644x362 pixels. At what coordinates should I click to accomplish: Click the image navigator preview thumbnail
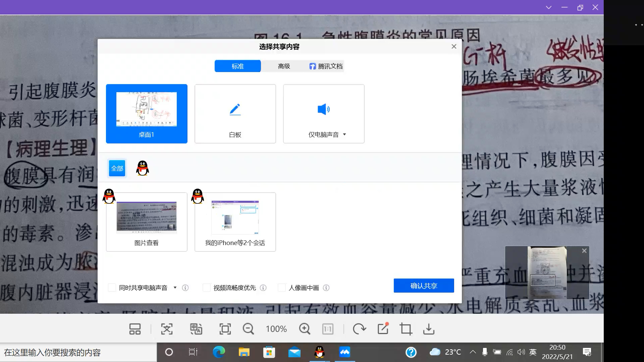pyautogui.click(x=547, y=273)
